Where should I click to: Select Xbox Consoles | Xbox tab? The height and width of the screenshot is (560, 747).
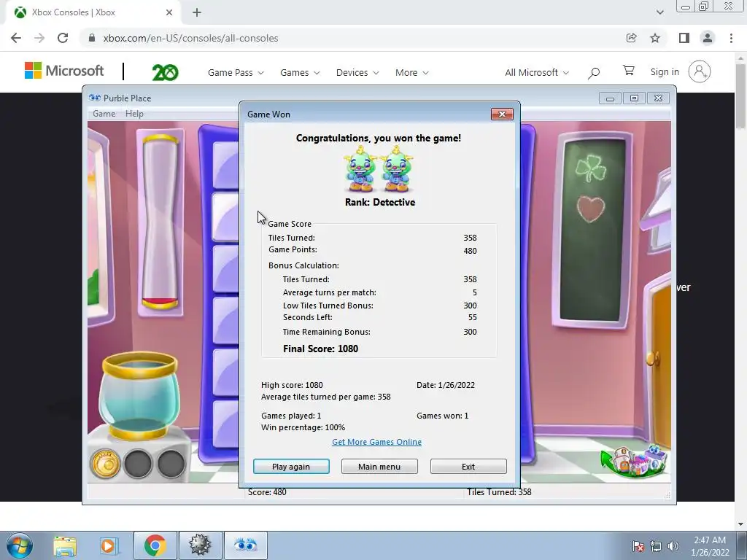pyautogui.click(x=93, y=12)
